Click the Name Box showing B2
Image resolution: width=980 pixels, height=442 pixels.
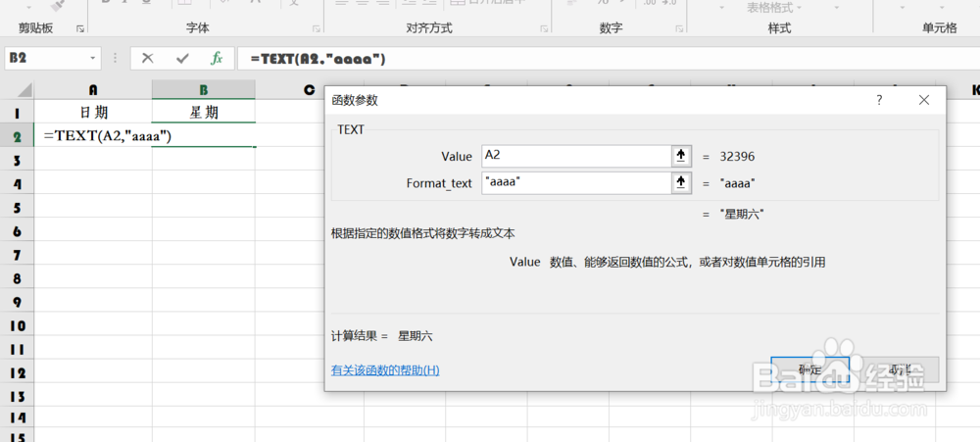[46, 58]
